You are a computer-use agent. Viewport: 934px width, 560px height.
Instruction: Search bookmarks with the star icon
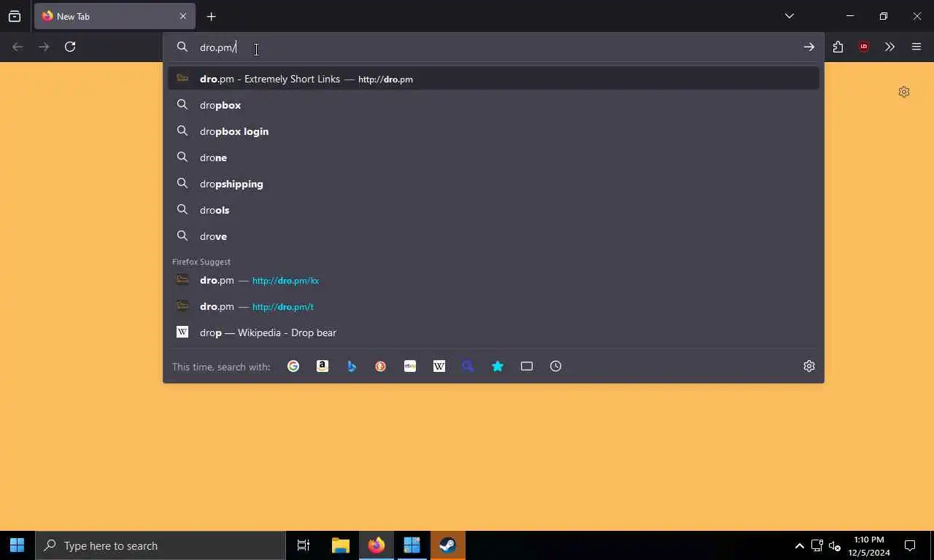coord(498,366)
